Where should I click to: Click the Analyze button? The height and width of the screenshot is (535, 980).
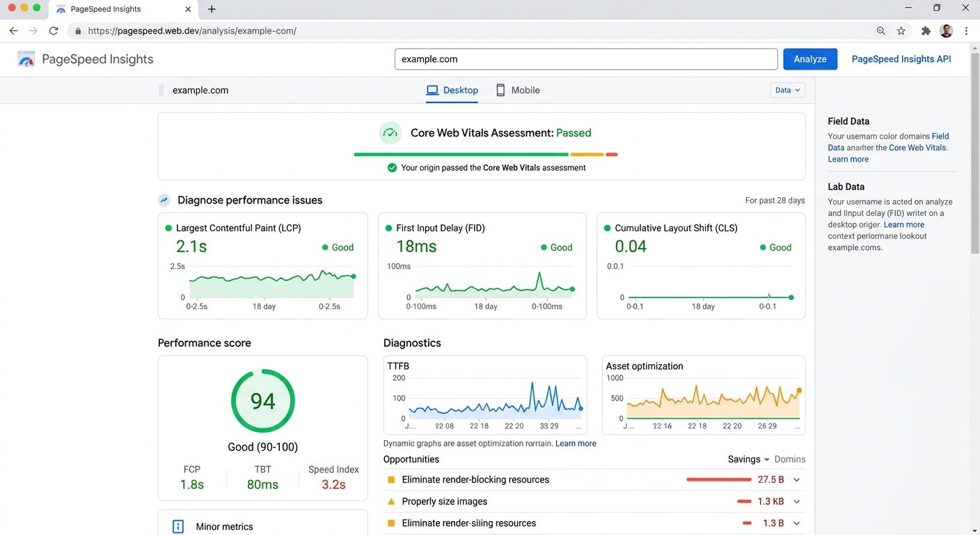point(810,59)
